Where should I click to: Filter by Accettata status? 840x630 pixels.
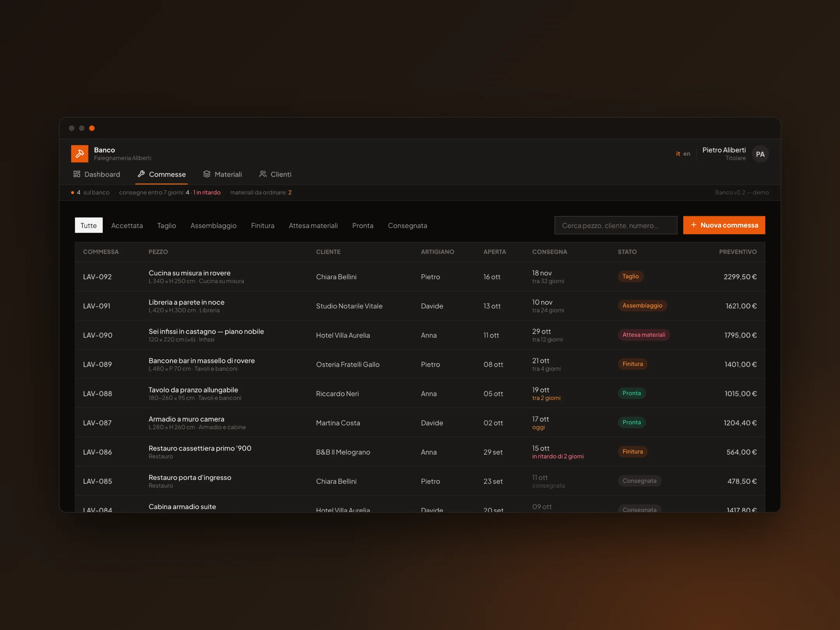(x=127, y=226)
